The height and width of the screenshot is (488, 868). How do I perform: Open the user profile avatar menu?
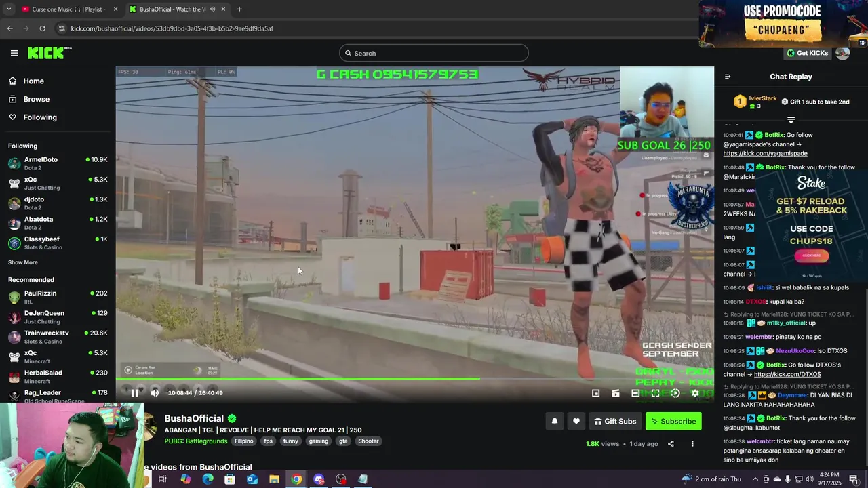843,53
